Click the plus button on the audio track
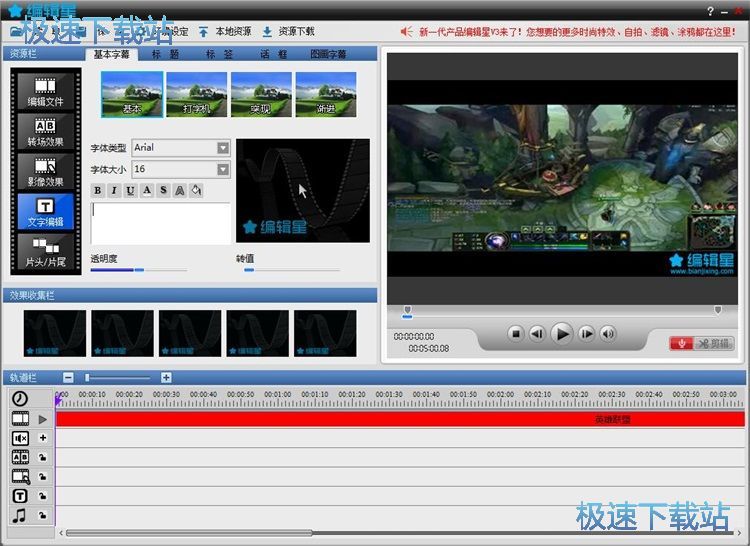750x546 pixels. 43,437
